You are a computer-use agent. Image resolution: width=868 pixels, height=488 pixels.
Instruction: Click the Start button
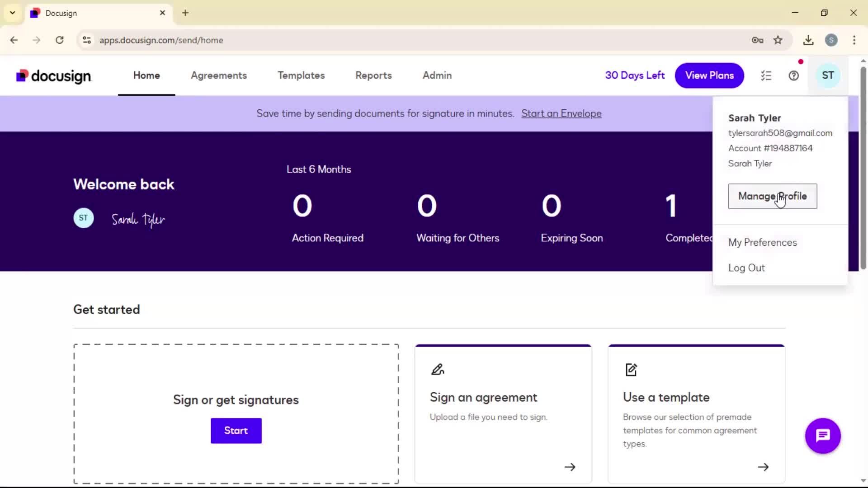pyautogui.click(x=236, y=431)
